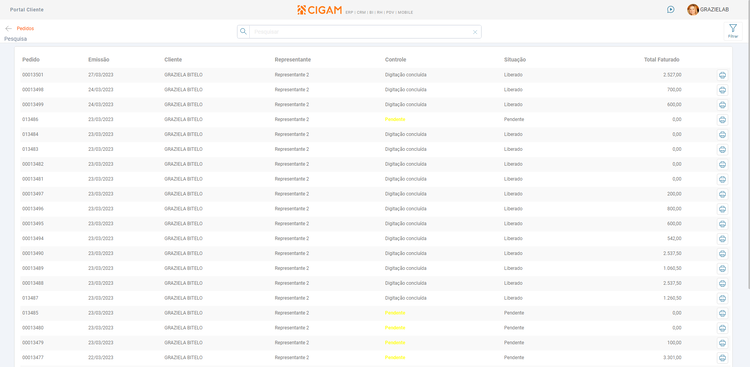Click total 1.260,50
The width and height of the screenshot is (750, 367).
pyautogui.click(x=672, y=298)
